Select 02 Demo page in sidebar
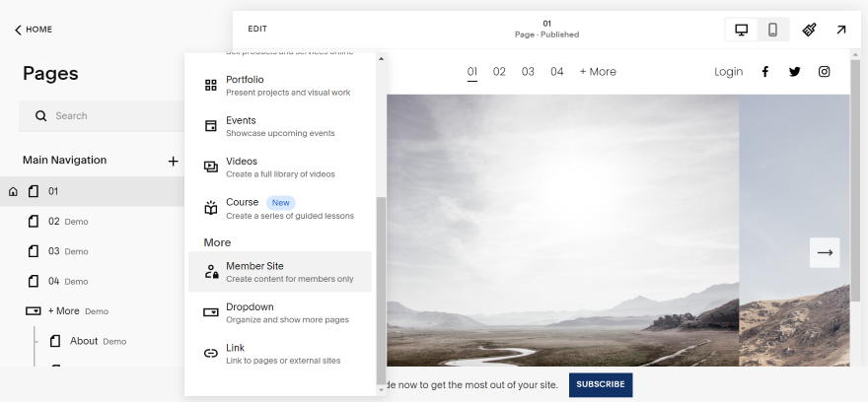Viewport: 868px width, 402px height. (x=93, y=221)
